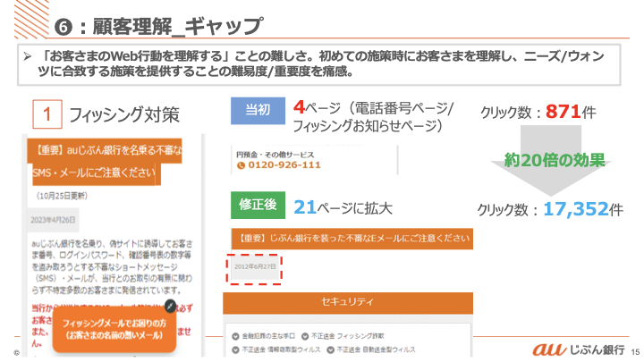This screenshot has width=644, height=362.
Task: Click the red 871 click count
Action: 563,111
